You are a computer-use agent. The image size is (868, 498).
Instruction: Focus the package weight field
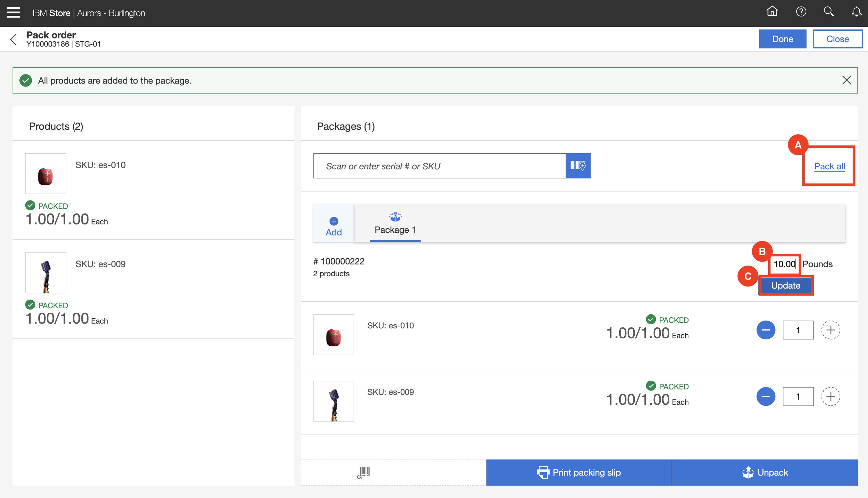point(784,264)
